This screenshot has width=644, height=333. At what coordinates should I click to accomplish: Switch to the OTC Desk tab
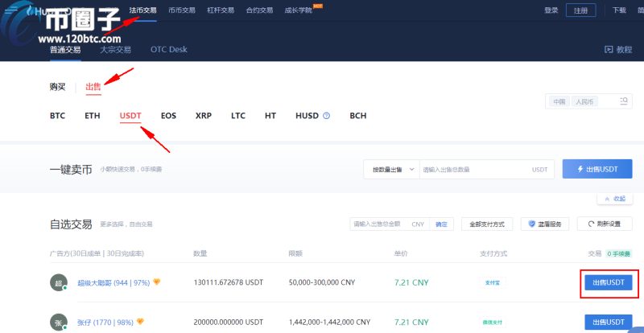pos(168,50)
